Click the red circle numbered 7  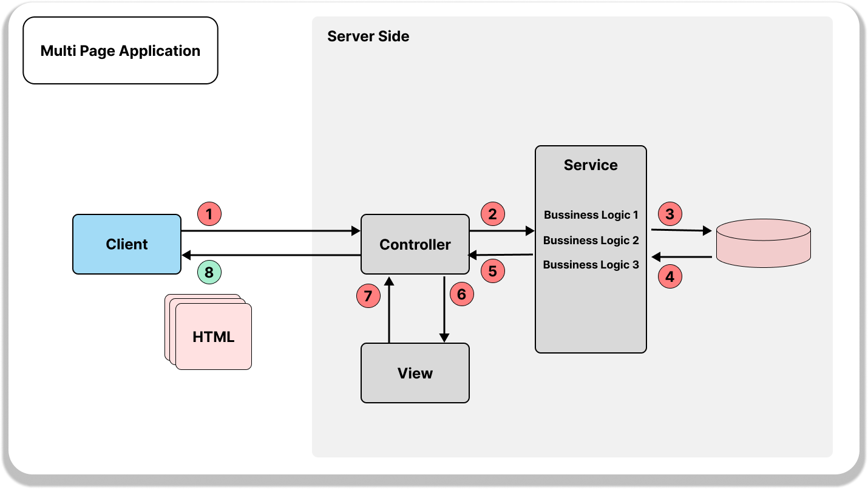pos(368,296)
